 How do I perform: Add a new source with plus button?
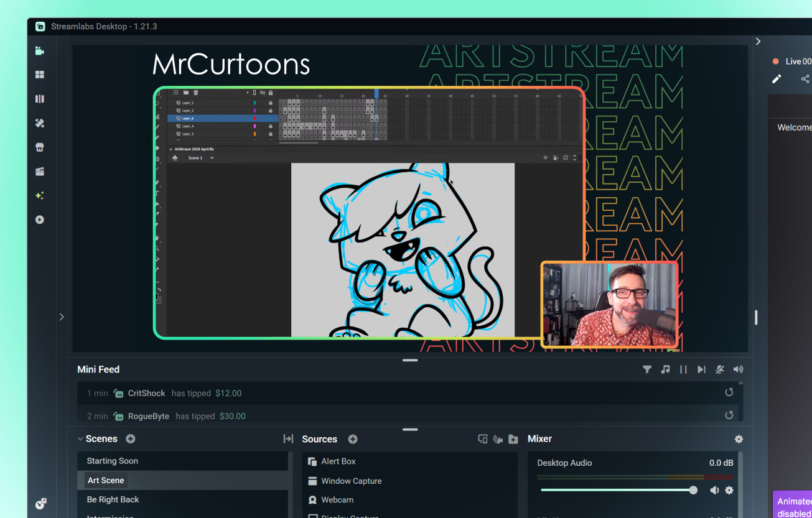(x=353, y=439)
